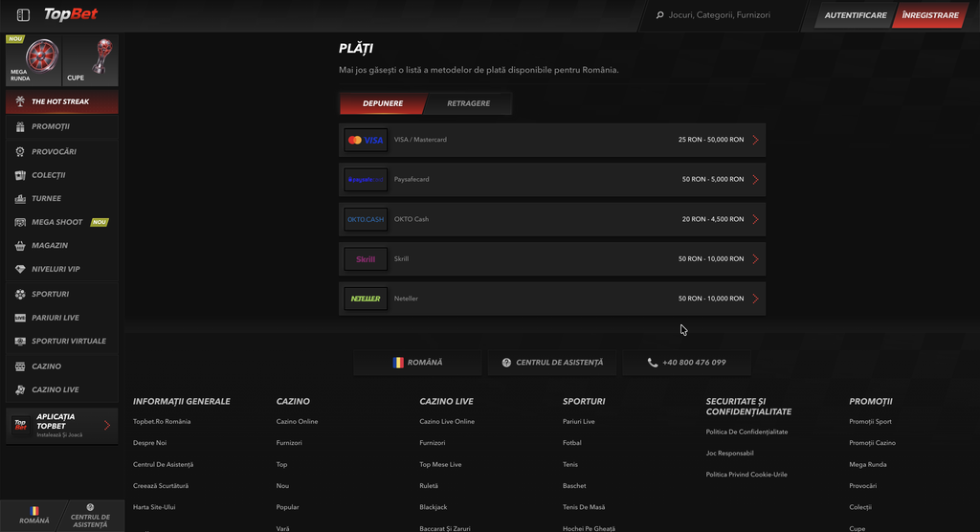The width and height of the screenshot is (980, 532).
Task: Click the Fotbal footer link
Action: [x=572, y=443]
